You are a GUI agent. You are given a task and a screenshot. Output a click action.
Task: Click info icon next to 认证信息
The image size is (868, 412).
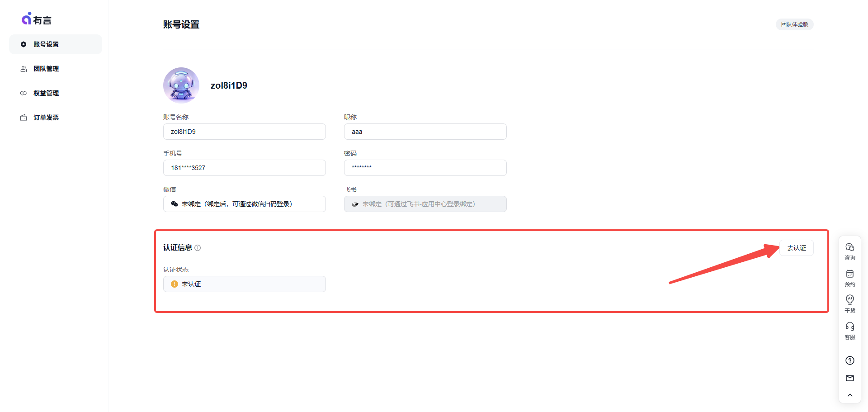click(198, 248)
